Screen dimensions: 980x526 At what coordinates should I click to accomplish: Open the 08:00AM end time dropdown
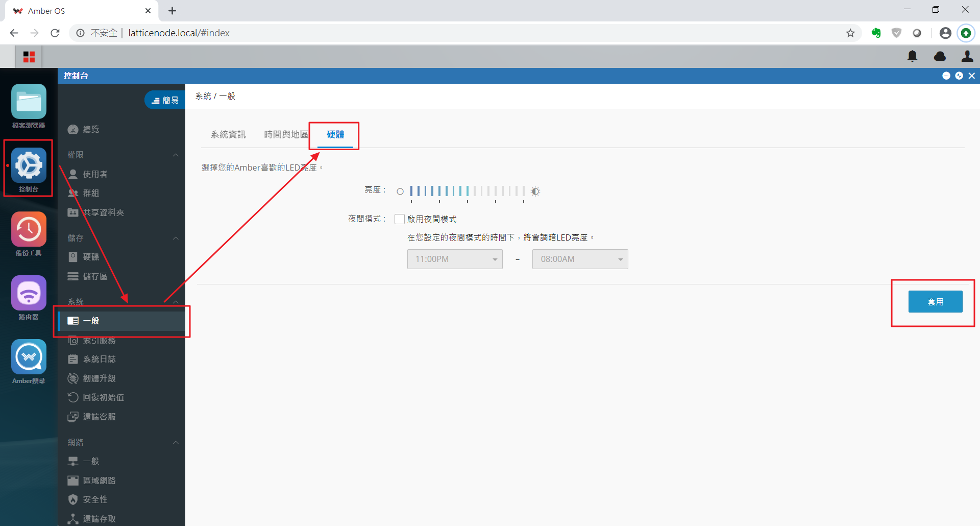click(x=580, y=259)
